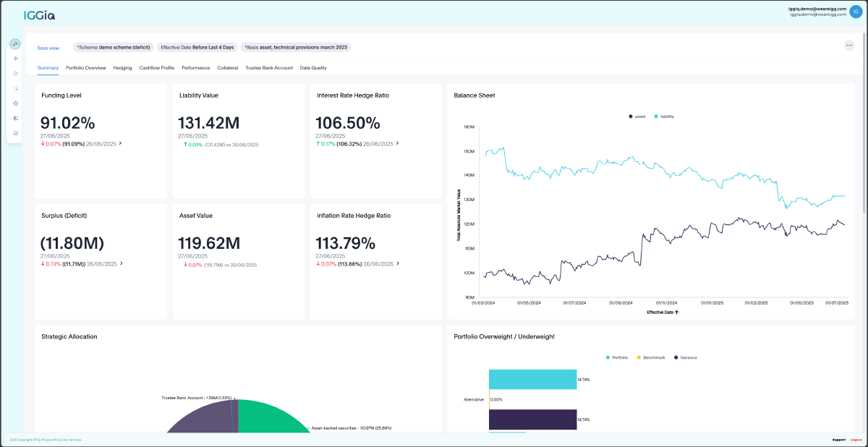Open the Data Quality tab

click(313, 67)
